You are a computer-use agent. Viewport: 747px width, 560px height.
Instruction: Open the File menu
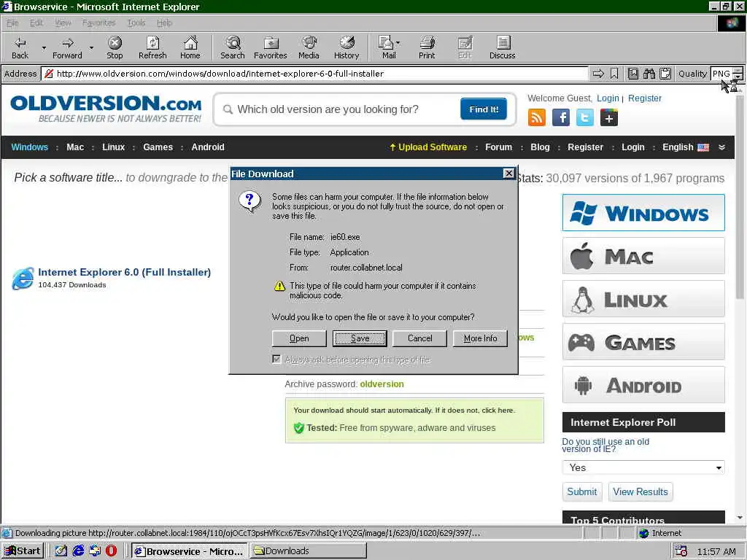pos(12,23)
